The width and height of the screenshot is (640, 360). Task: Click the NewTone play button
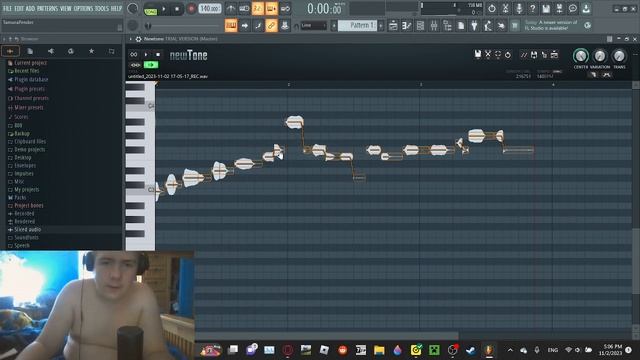pyautogui.click(x=146, y=54)
